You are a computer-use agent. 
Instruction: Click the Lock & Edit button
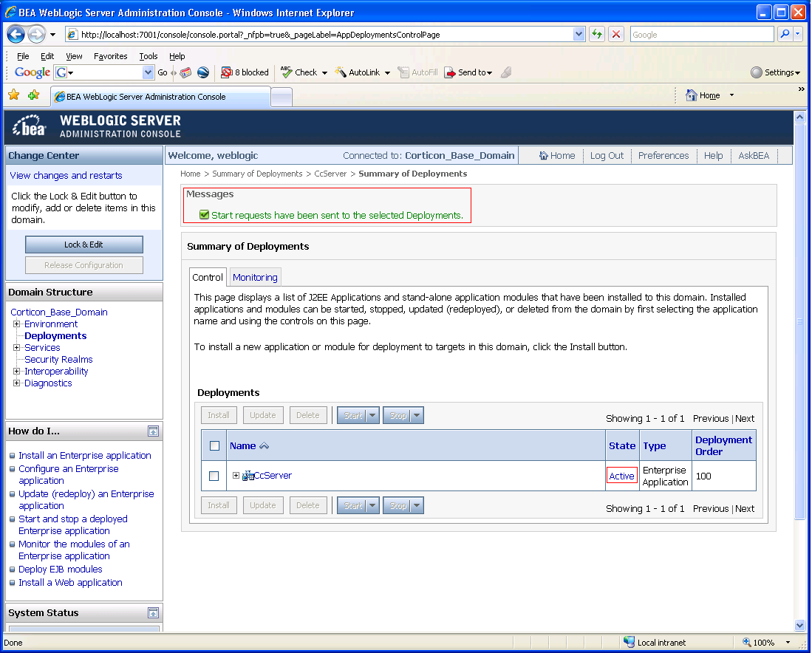(x=84, y=245)
